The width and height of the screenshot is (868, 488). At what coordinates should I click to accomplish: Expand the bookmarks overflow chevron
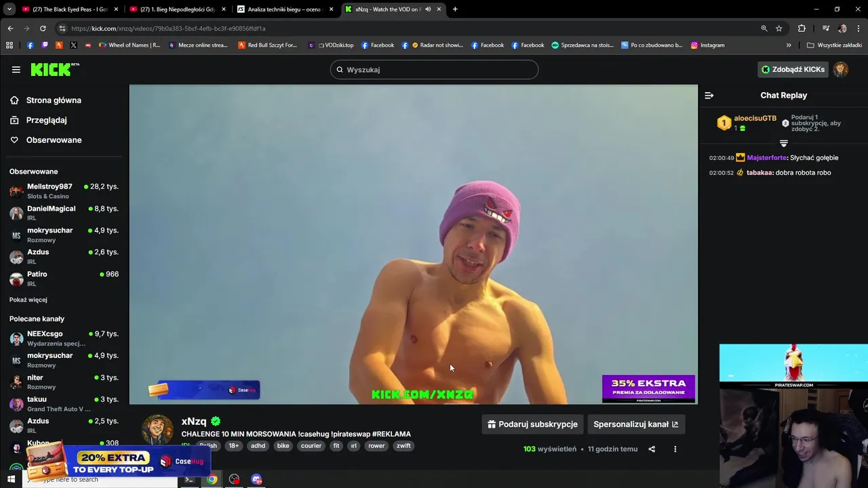[x=789, y=45]
